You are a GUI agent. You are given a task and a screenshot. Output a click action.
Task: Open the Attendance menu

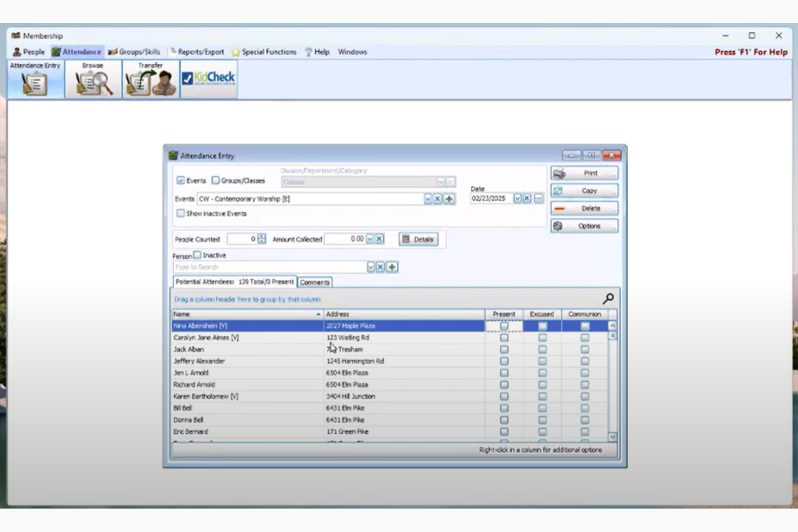tap(77, 52)
